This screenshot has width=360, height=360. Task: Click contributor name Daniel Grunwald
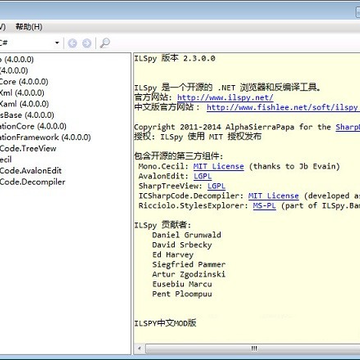pos(187,235)
